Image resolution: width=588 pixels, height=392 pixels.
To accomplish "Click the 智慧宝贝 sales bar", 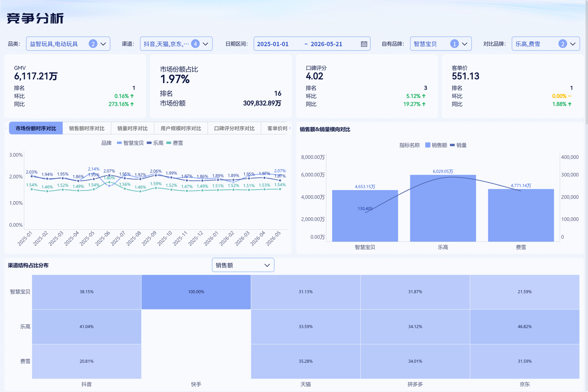I will tap(365, 216).
